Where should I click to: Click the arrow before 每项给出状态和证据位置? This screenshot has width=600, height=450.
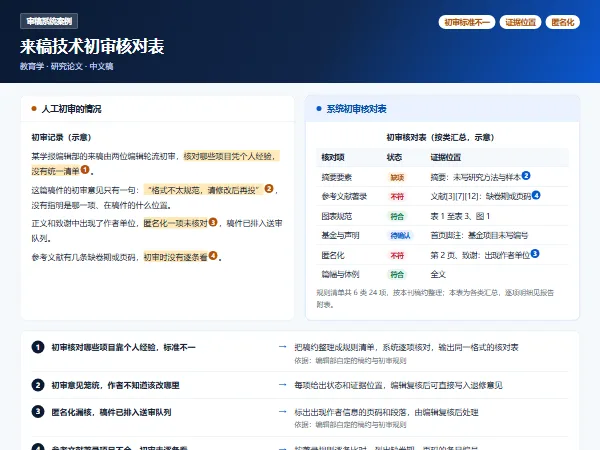click(x=282, y=385)
